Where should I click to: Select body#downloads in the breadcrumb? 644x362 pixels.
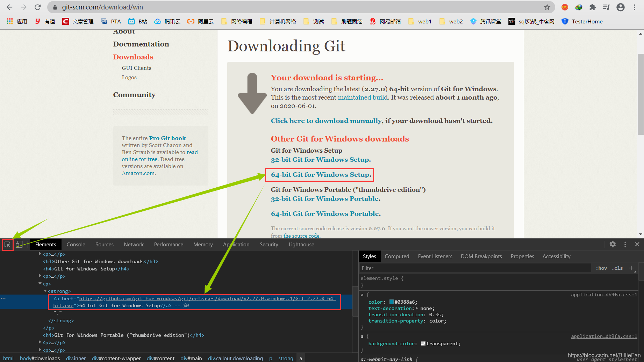[x=40, y=358]
